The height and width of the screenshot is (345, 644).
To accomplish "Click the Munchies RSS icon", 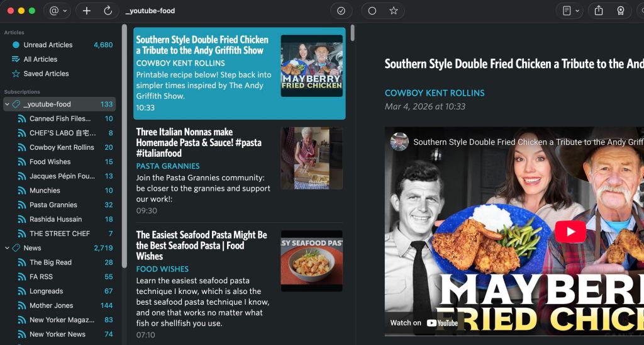I will 22,191.
